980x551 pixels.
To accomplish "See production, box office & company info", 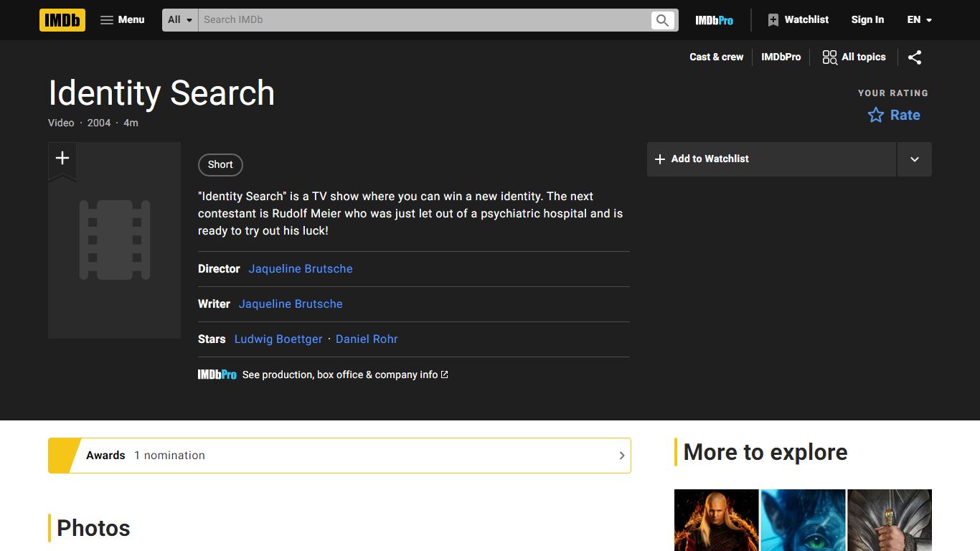I will coord(345,375).
